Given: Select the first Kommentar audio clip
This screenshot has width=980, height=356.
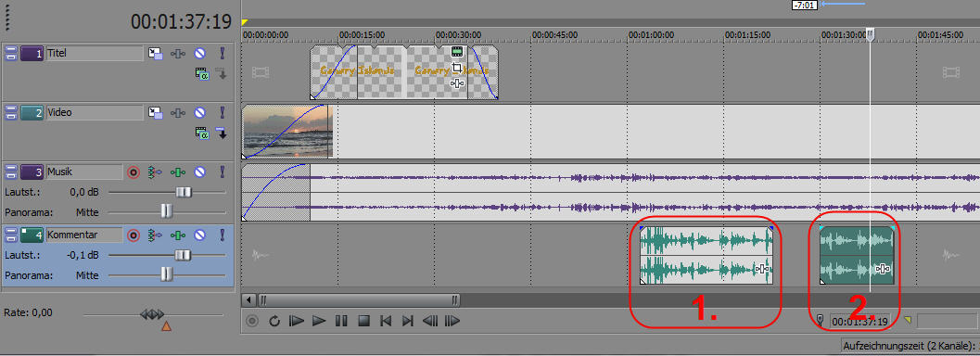Looking at the screenshot, I should pyautogui.click(x=706, y=256).
